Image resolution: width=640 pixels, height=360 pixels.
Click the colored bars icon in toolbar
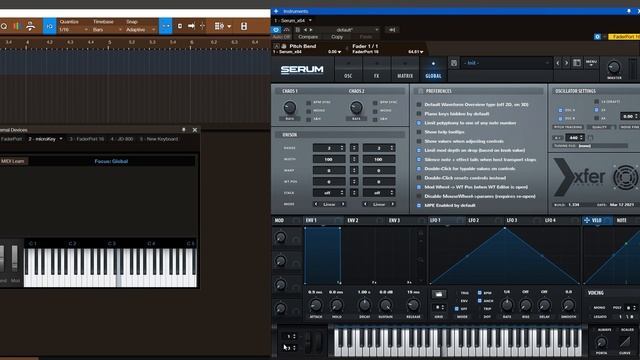tap(17, 26)
